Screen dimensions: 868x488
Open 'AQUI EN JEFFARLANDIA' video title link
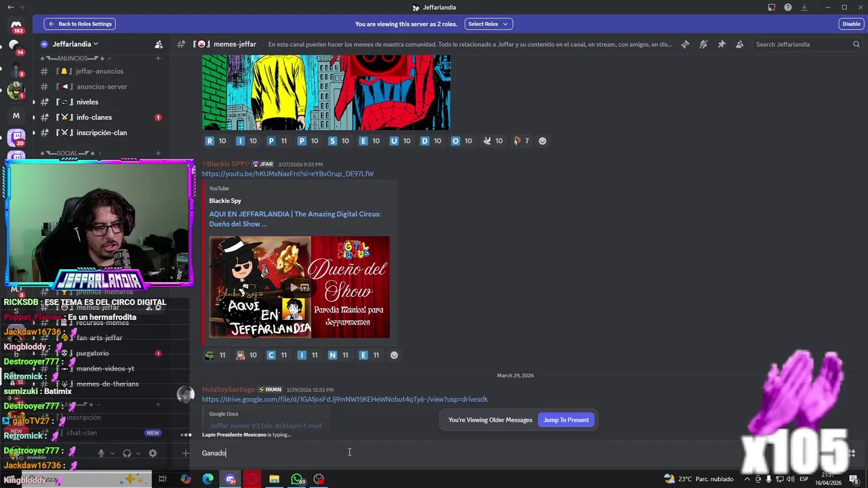pyautogui.click(x=295, y=219)
